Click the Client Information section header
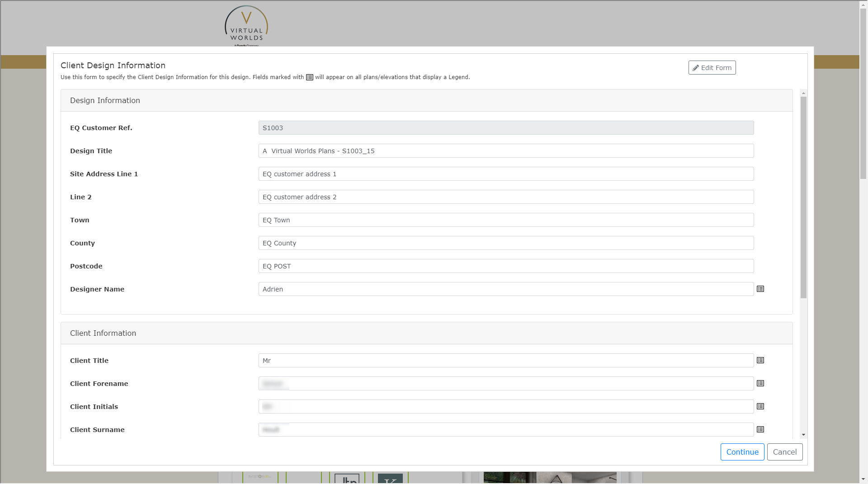 point(426,333)
